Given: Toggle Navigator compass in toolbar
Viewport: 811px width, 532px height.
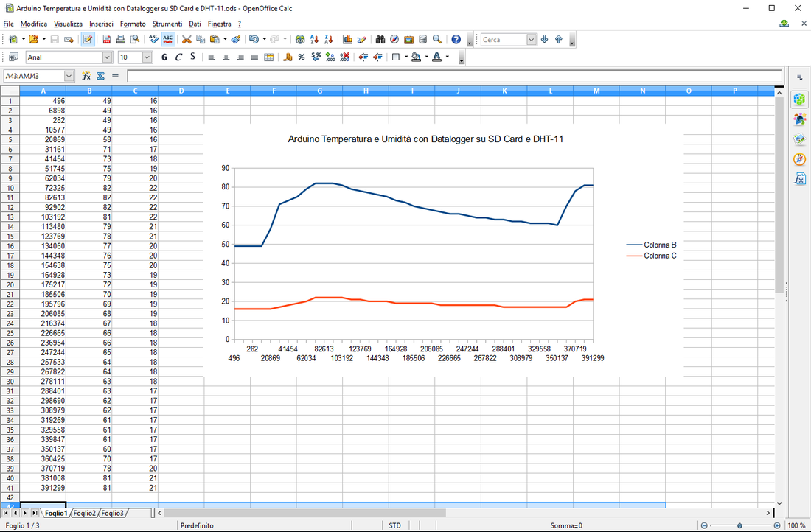Looking at the screenshot, I should pos(394,39).
